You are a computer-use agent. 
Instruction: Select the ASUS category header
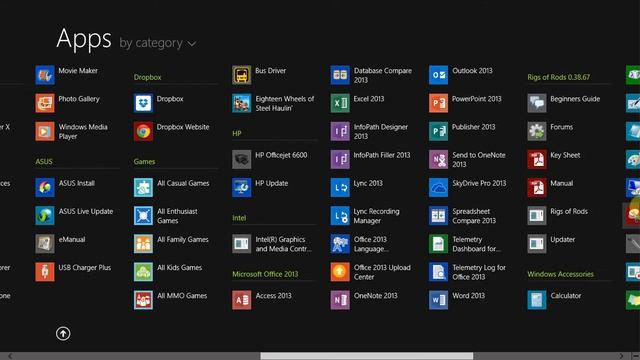(x=44, y=162)
